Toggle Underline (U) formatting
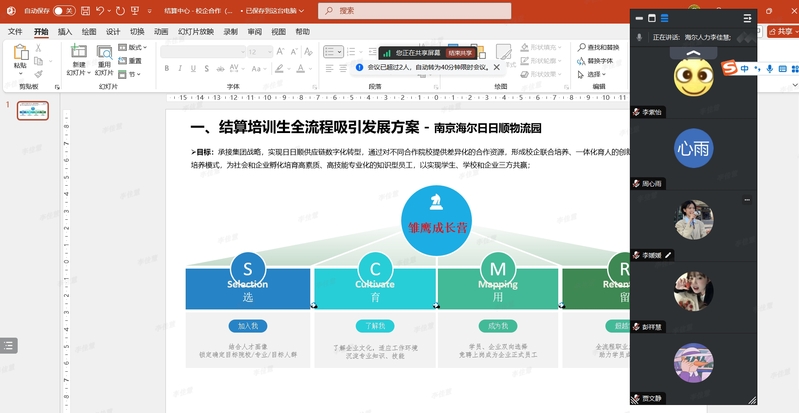Screen dimensions: 799x413 coord(193,68)
